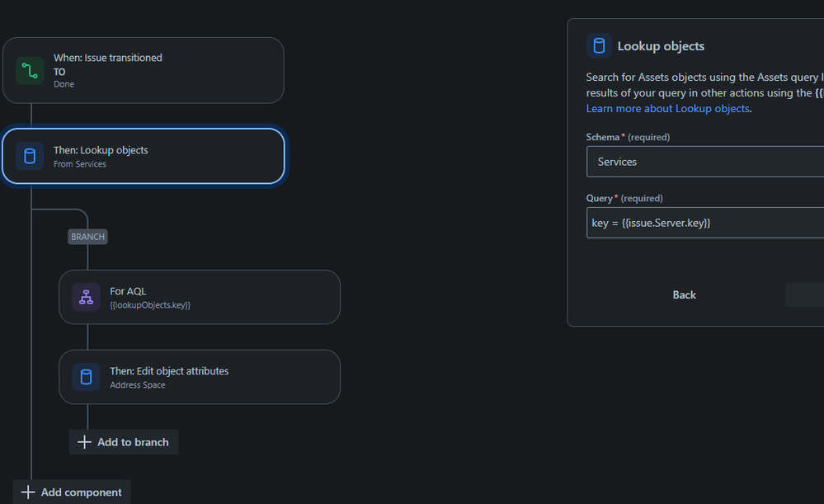Open the For AQL branch component
The image size is (824, 504).
[x=200, y=297]
